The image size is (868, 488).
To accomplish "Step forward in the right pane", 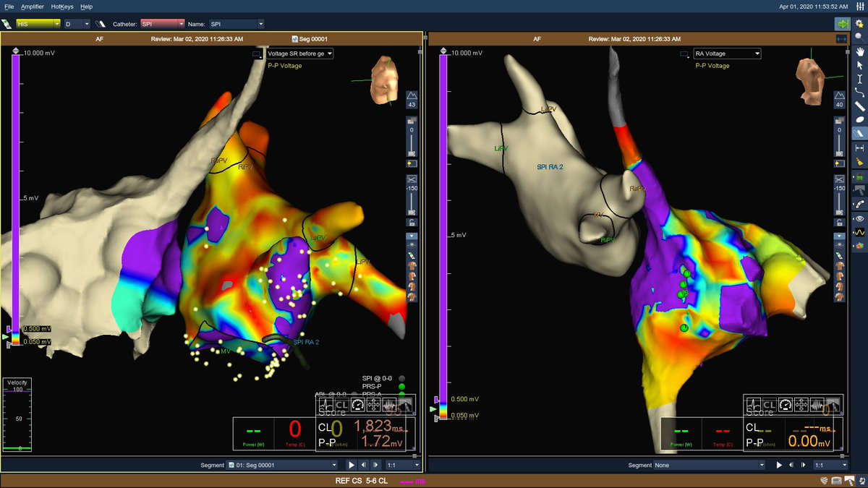I will click(x=804, y=465).
